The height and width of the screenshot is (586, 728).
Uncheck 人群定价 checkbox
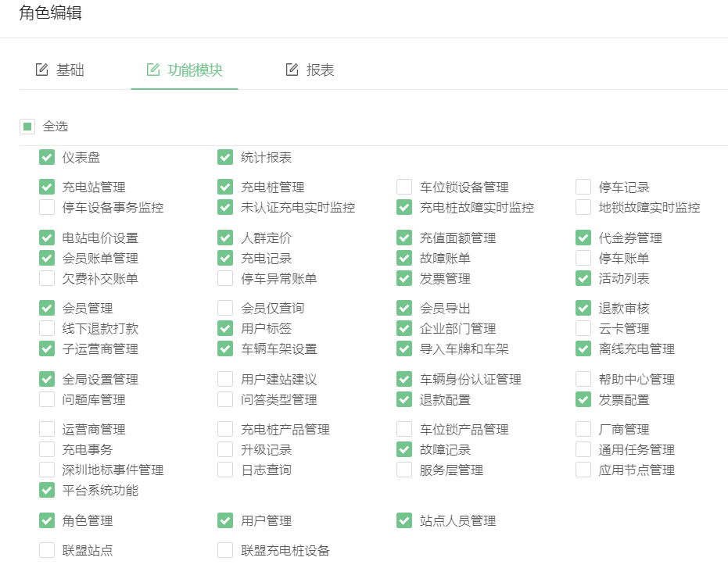click(x=225, y=238)
